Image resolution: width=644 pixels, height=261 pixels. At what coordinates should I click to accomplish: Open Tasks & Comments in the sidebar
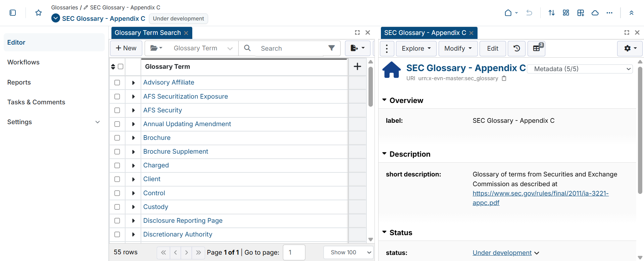[x=36, y=102]
